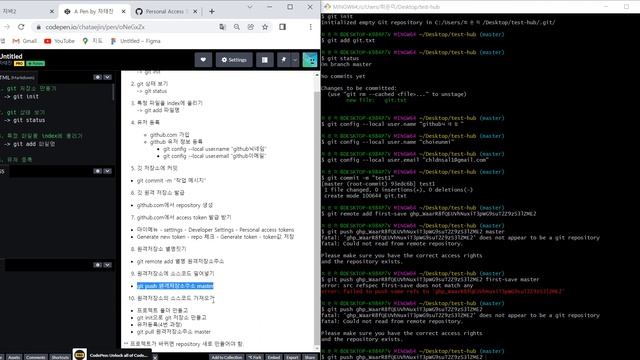View site information lock icon

(38, 27)
